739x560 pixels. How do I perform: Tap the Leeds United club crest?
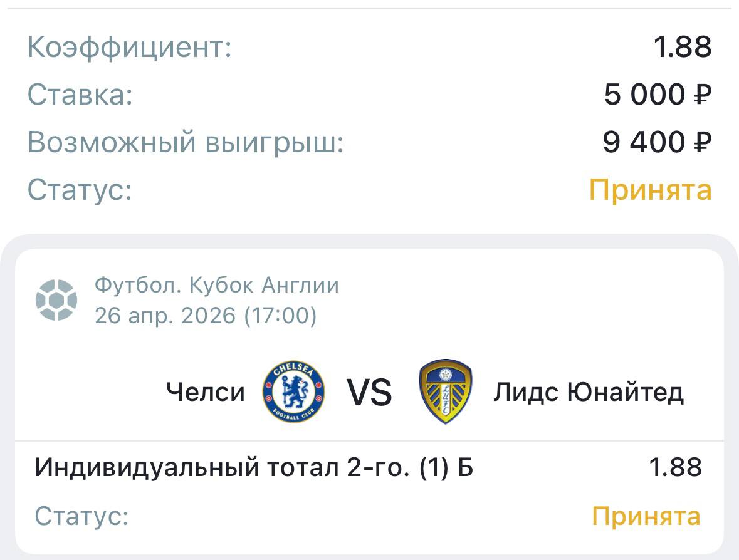click(445, 391)
